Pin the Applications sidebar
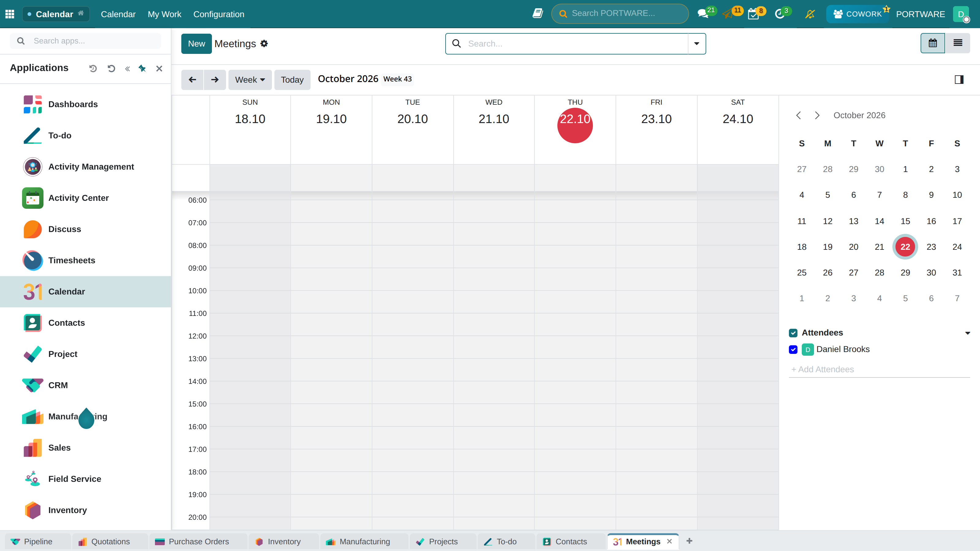Image resolution: width=980 pixels, height=551 pixels. click(142, 69)
